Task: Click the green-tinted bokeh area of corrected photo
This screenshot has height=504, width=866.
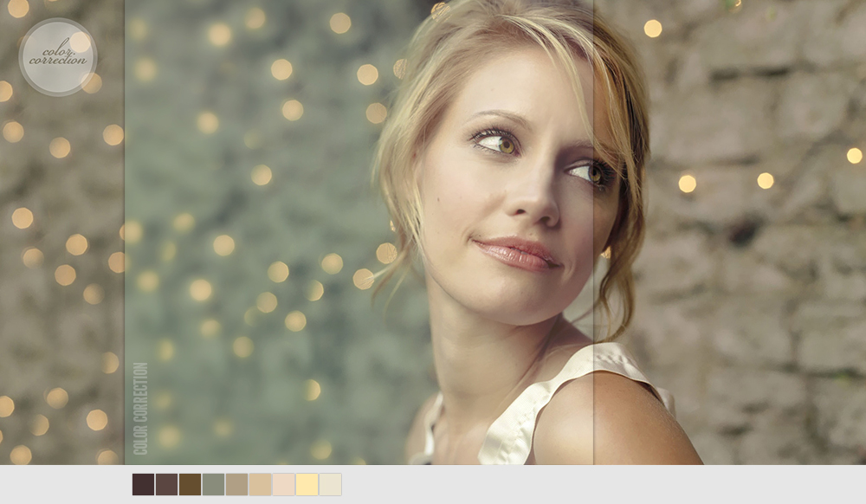Action: (x=260, y=216)
